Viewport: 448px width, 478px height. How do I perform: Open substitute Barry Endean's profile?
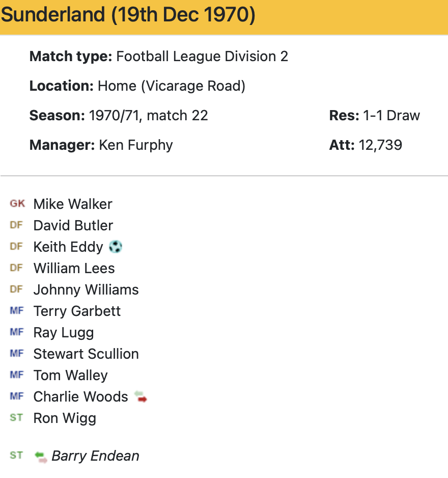pyautogui.click(x=95, y=456)
